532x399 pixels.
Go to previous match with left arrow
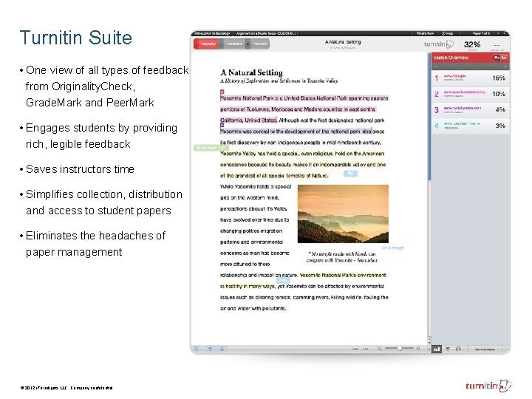437,66
